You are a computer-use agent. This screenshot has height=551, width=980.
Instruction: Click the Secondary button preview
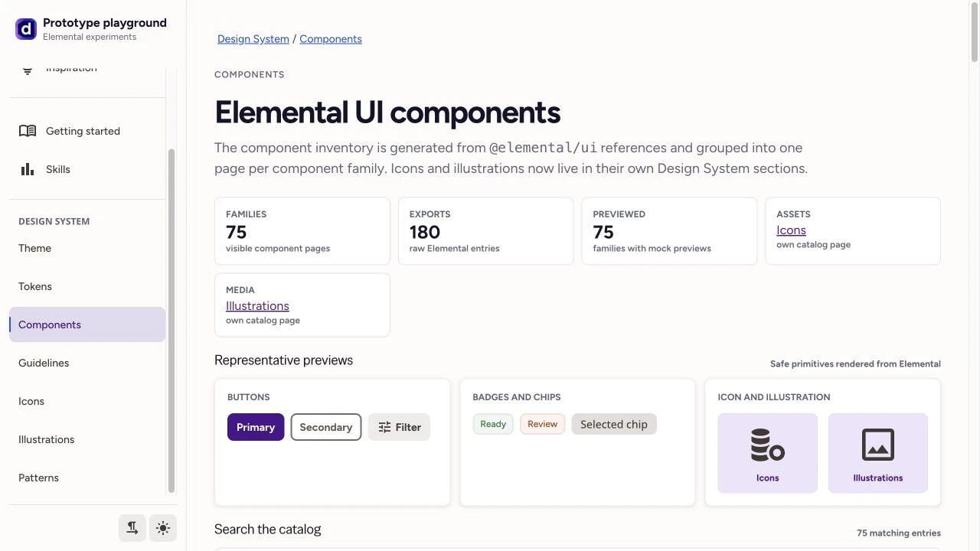coord(326,427)
